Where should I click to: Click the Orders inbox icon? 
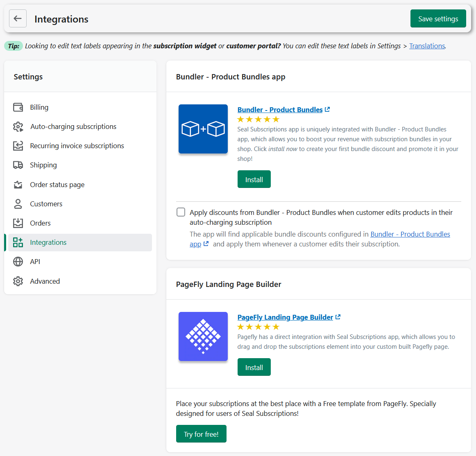[x=18, y=223]
